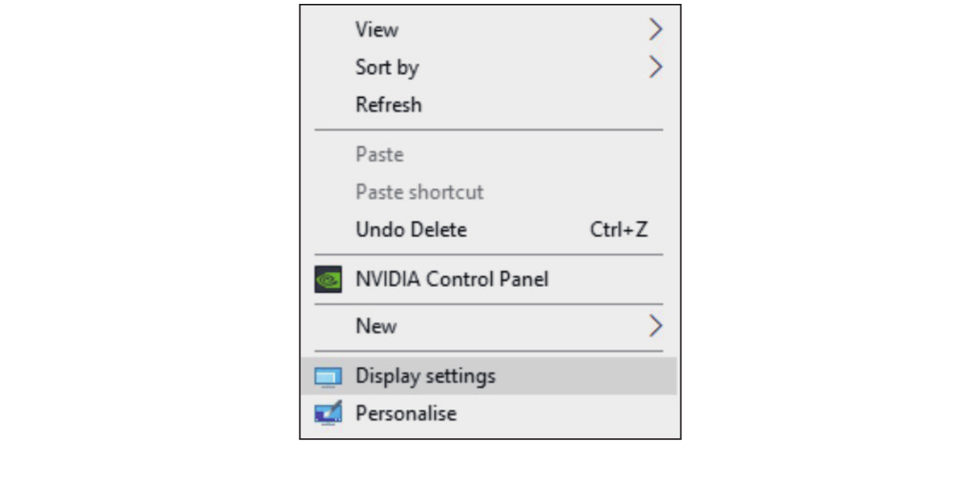This screenshot has height=477, width=980.
Task: Click separator line between New and Display settings
Action: pyautogui.click(x=489, y=351)
